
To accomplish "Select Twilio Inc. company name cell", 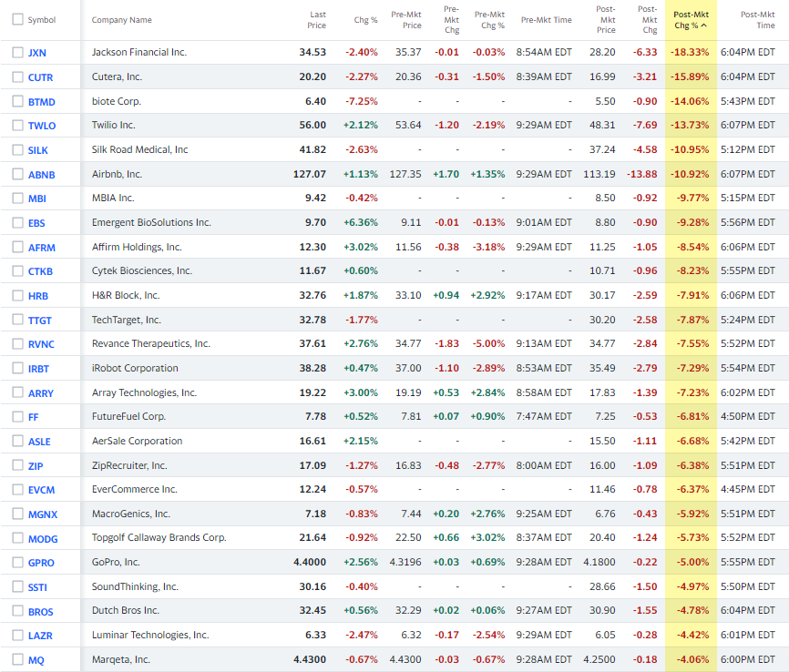I will click(x=114, y=126).
